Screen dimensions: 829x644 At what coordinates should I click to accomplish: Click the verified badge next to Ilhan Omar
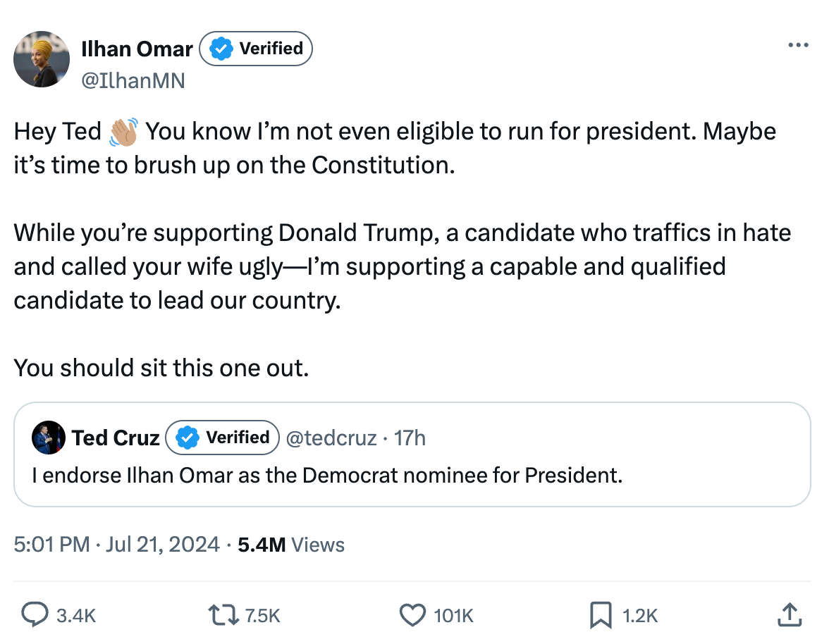tap(221, 48)
